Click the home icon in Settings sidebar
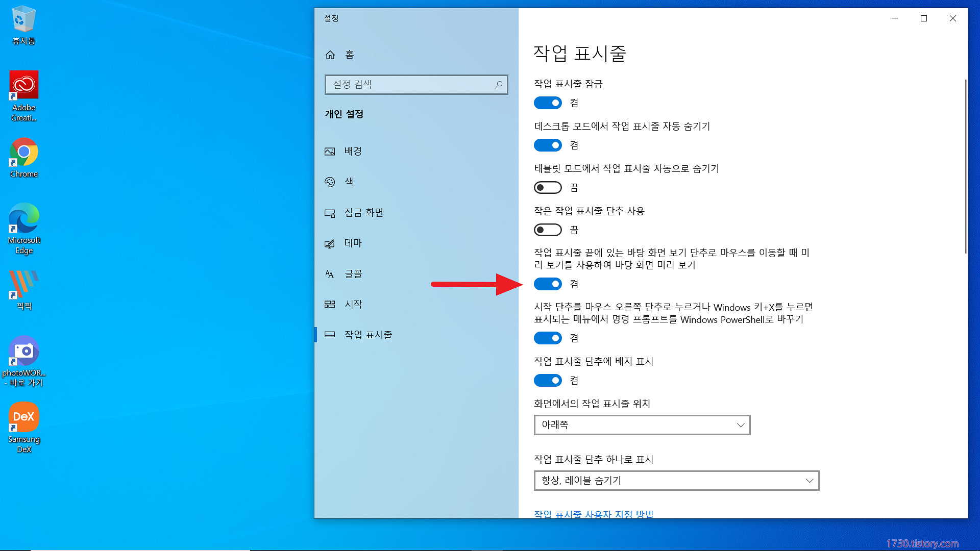 [x=330, y=55]
